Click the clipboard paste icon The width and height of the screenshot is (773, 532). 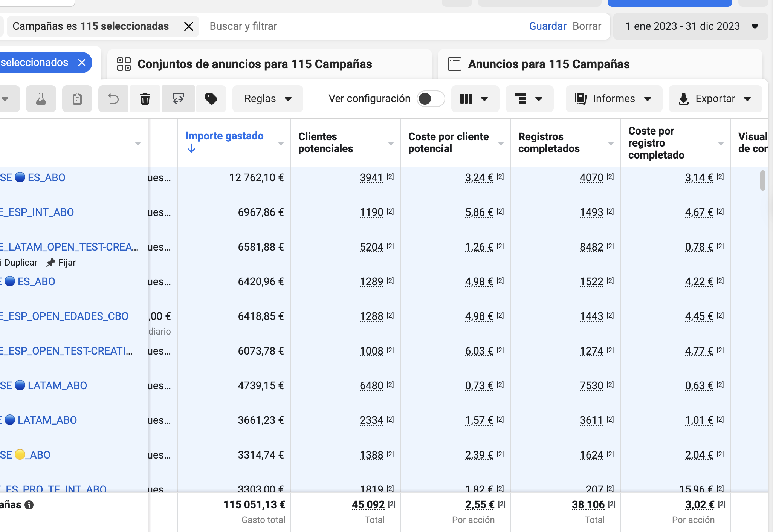77,99
